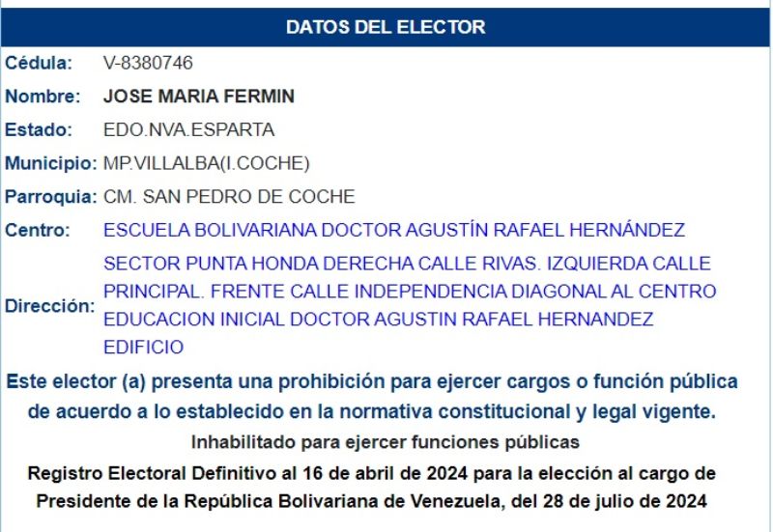Click the 'Presidente de la República Bolivariana' line
This screenshot has height=532, width=773.
click(x=372, y=501)
